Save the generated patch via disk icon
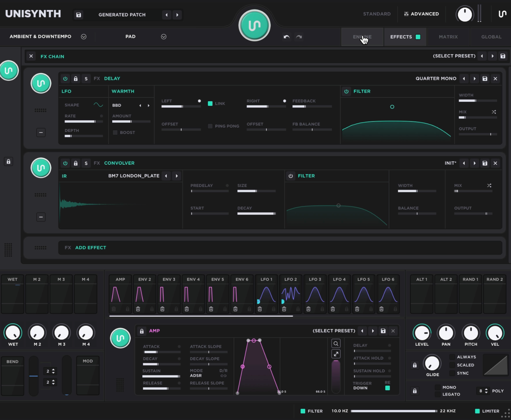This screenshot has width=511, height=420. tap(78, 15)
